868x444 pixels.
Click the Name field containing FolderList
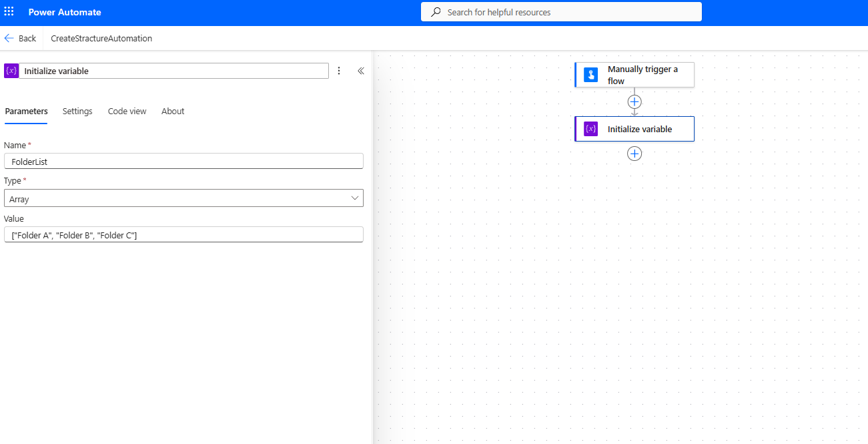183,162
